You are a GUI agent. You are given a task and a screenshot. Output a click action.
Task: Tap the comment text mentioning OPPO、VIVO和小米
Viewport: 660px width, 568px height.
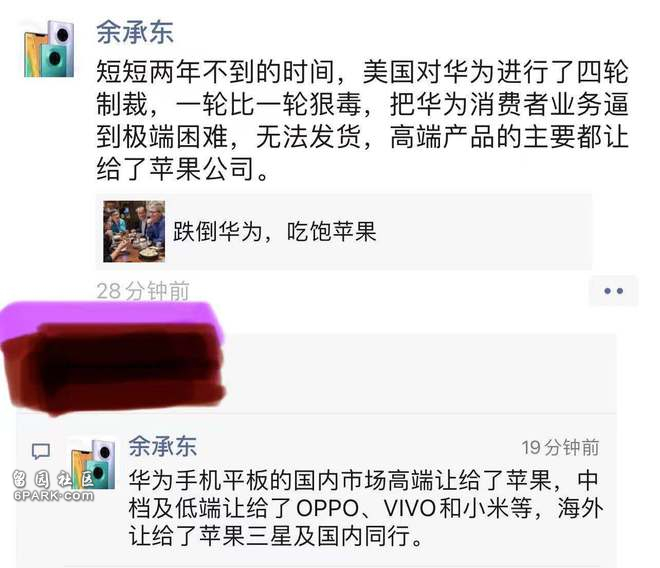click(x=366, y=508)
